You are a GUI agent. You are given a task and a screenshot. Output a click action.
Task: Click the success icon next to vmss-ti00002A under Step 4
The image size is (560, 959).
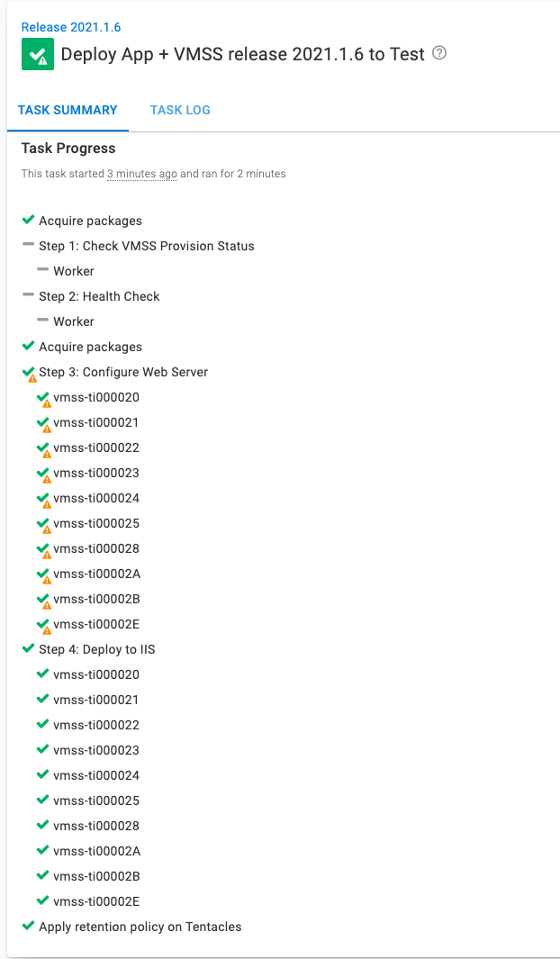click(x=42, y=850)
